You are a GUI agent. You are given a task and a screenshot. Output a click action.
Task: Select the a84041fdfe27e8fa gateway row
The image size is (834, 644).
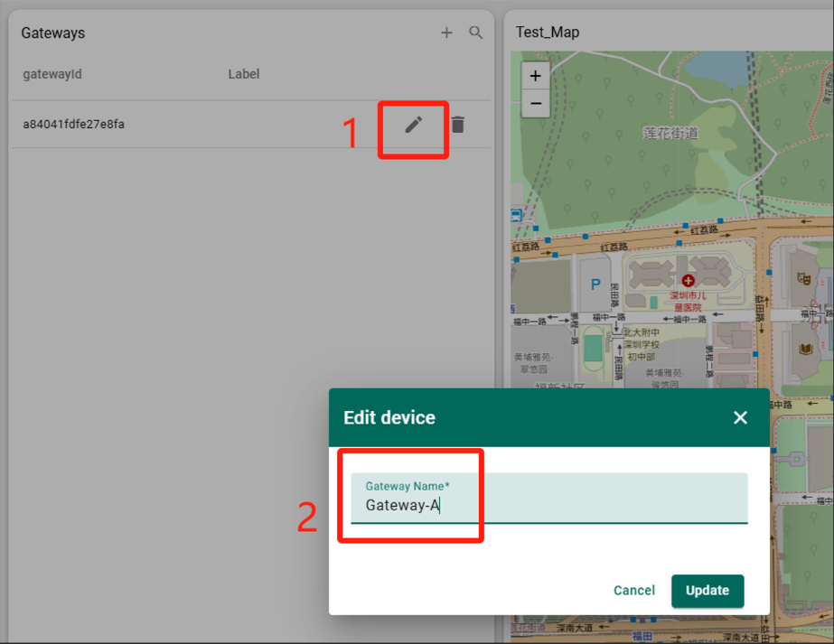point(250,125)
